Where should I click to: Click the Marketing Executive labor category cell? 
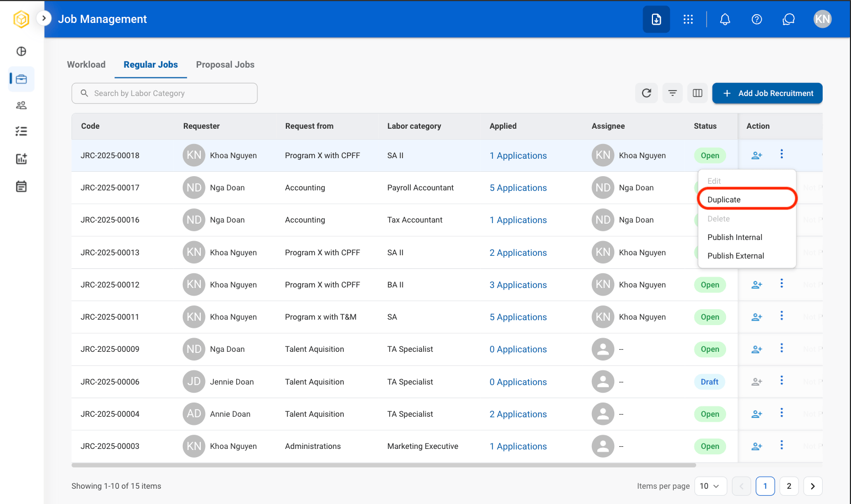(x=423, y=446)
